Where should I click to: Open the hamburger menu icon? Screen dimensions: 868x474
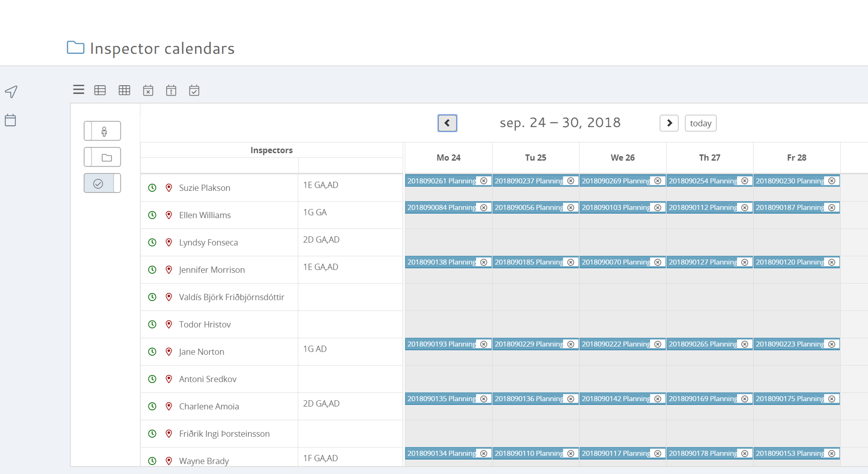[79, 90]
